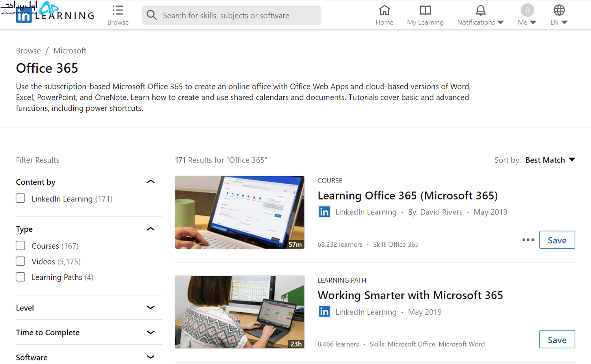This screenshot has height=364, width=591.
Task: Open the Browse menu icon
Action: click(118, 10)
